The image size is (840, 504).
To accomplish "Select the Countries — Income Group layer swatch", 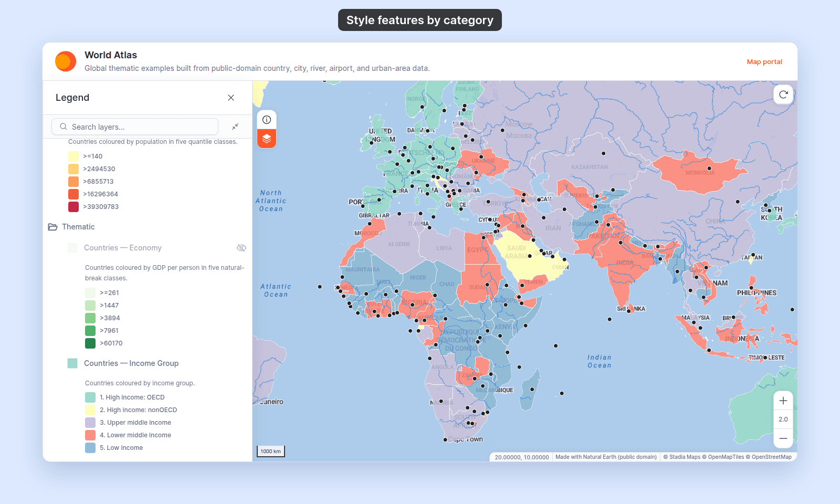I will point(72,363).
